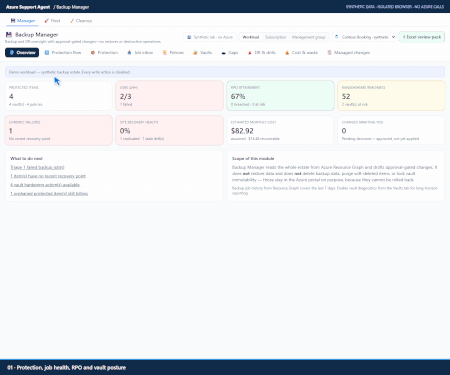This screenshot has width=450, height=375.
Task: Follow the orphaned protected item(s) still billing link
Action: tap(49, 193)
